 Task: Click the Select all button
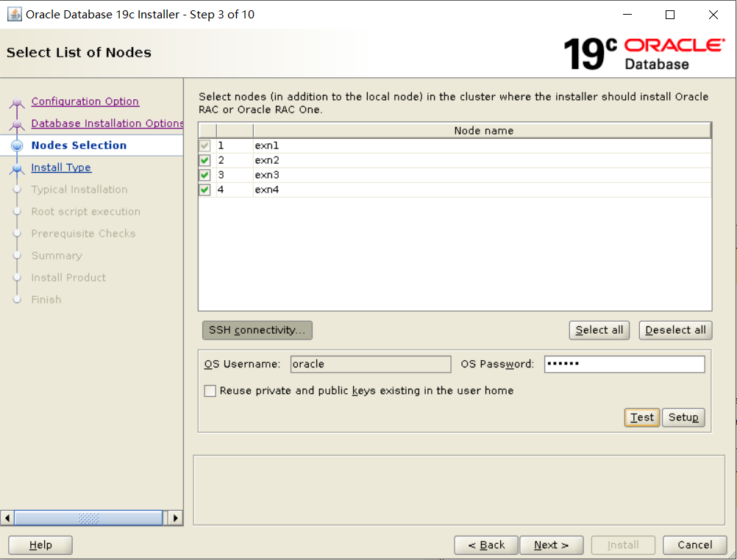[599, 330]
